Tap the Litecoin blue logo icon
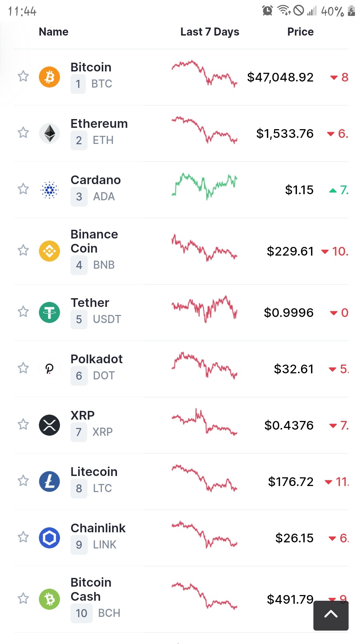 49,481
